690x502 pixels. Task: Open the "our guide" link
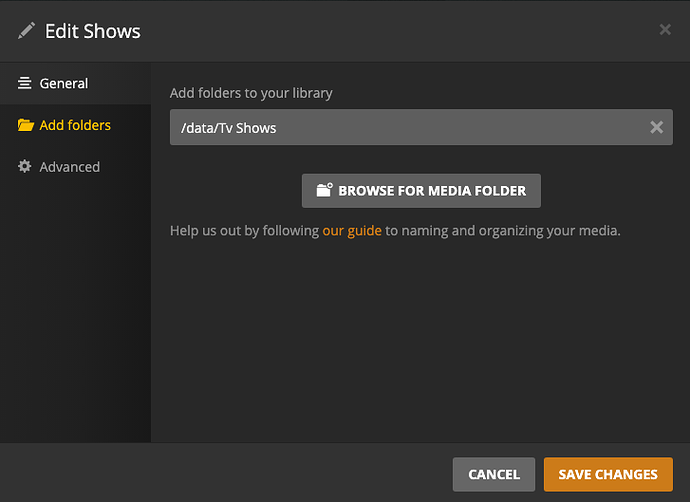point(352,231)
